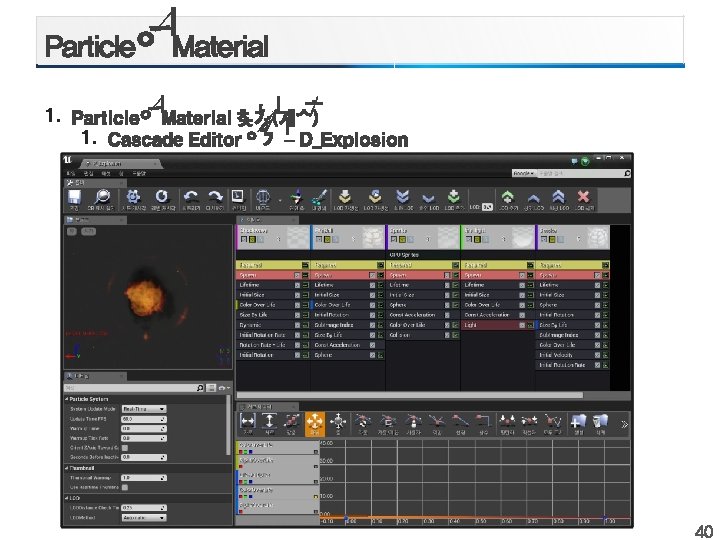Toggle fire_light emitter Light module checkbox
The height and width of the screenshot is (540, 720).
pyautogui.click(x=522, y=325)
